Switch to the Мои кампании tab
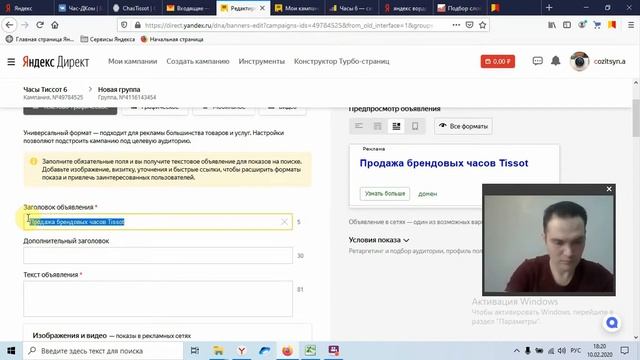 pyautogui.click(x=298, y=8)
